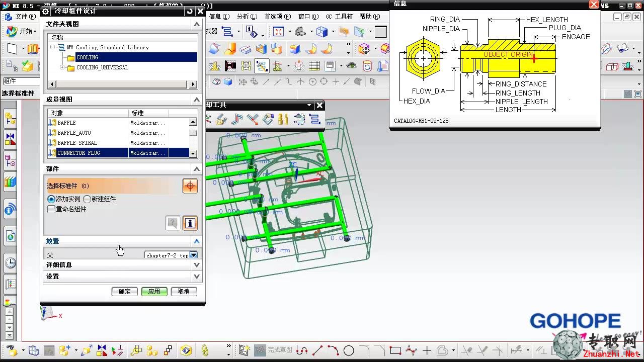The image size is (644, 362).
Task: Open the constraint navigator icon in left sidebar
Action: [11, 140]
